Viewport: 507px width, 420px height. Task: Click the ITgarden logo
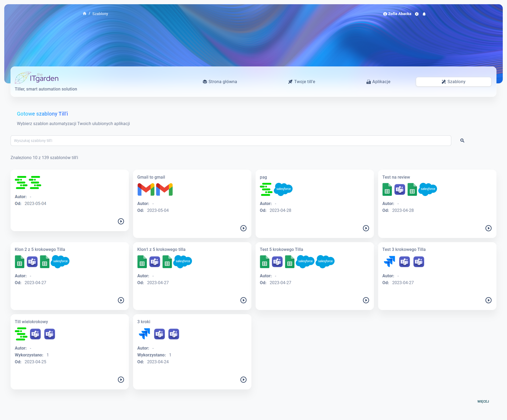coord(37,78)
